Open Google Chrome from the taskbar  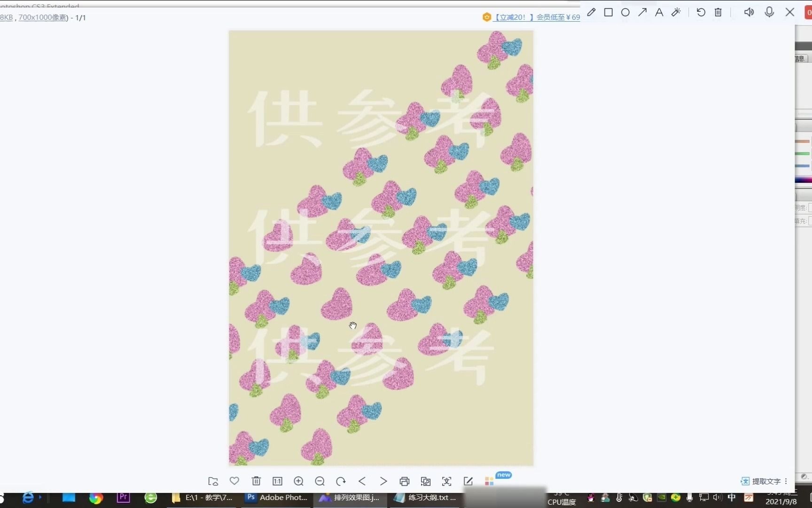tap(96, 498)
